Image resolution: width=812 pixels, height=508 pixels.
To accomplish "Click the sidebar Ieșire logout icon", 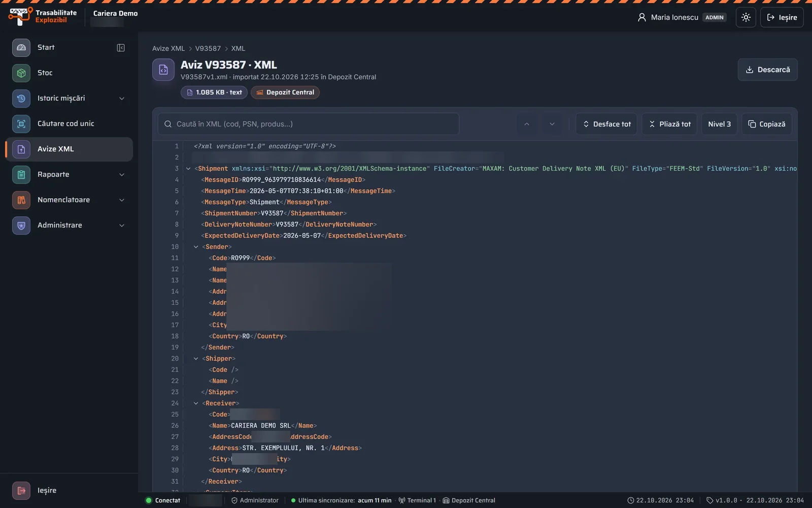I will point(21,491).
